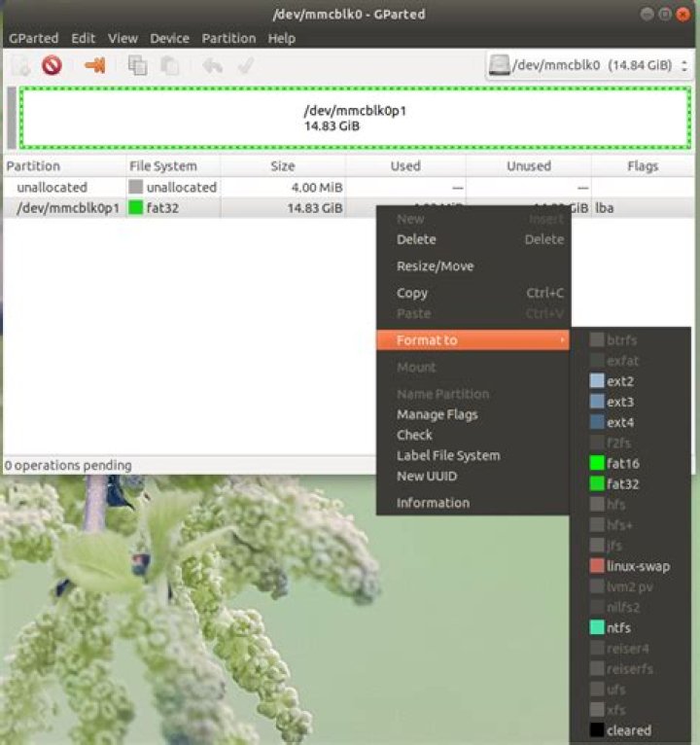Open the Help menu
Screen dimensions: 700x745
click(x=282, y=38)
